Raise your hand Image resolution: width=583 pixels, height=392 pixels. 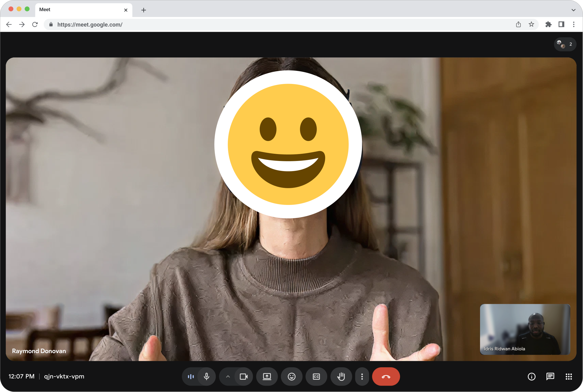click(x=341, y=377)
